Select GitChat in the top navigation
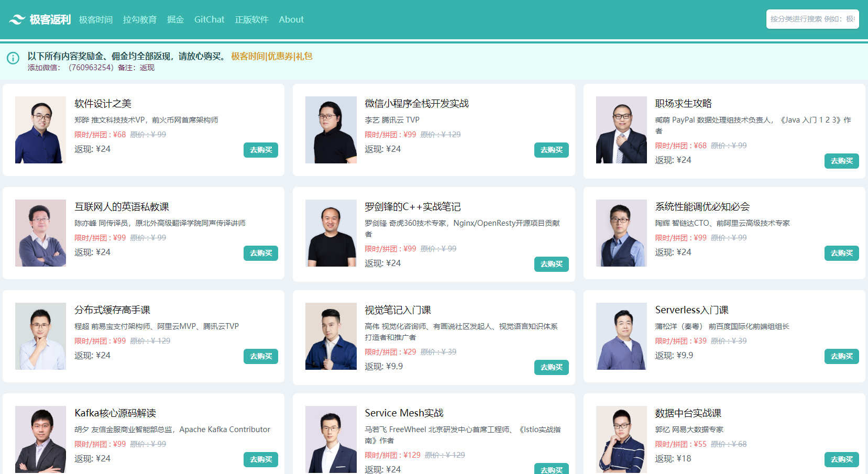This screenshot has height=474, width=868. coord(209,20)
